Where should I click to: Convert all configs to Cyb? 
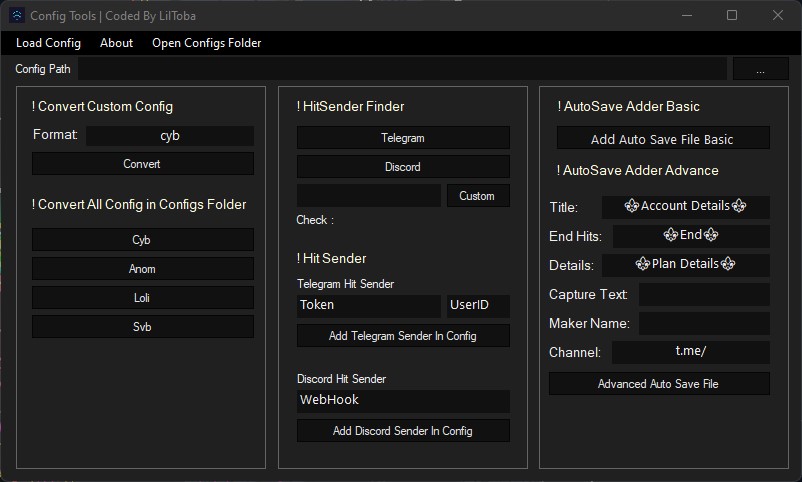[x=143, y=239]
